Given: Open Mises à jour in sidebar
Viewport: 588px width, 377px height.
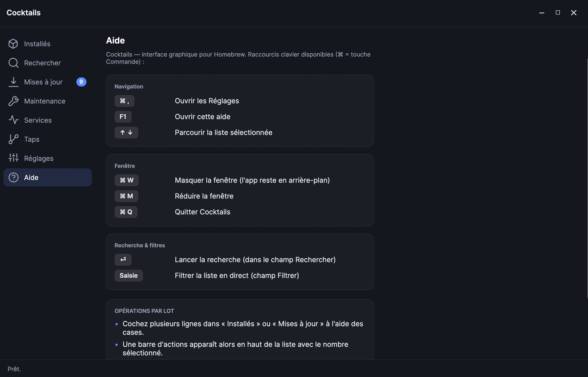Looking at the screenshot, I should (x=48, y=82).
